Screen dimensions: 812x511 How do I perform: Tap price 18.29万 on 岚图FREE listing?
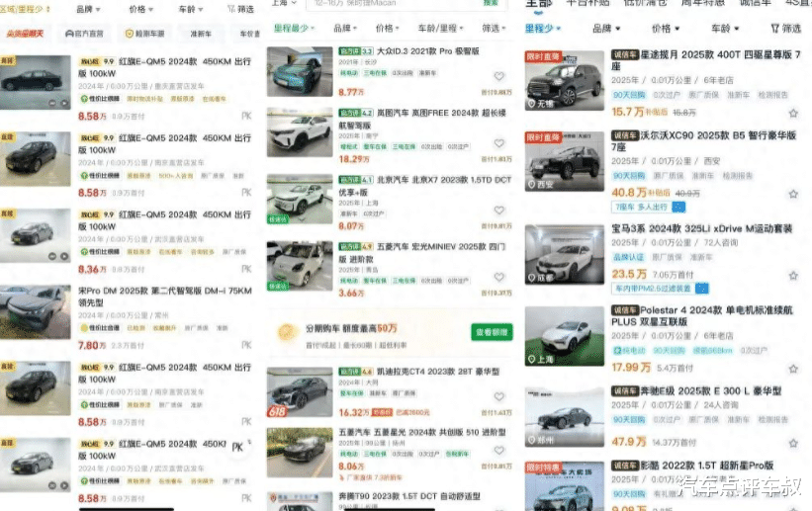pyautogui.click(x=354, y=159)
